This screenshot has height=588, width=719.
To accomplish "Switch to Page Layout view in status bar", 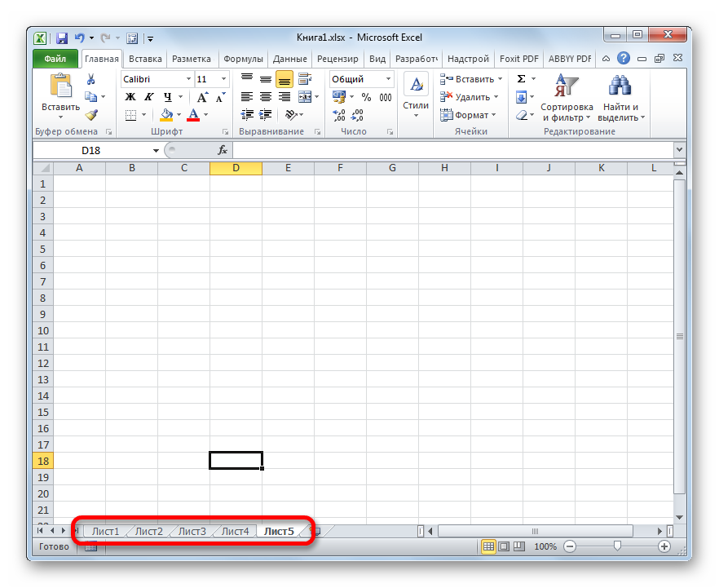I will pos(504,546).
